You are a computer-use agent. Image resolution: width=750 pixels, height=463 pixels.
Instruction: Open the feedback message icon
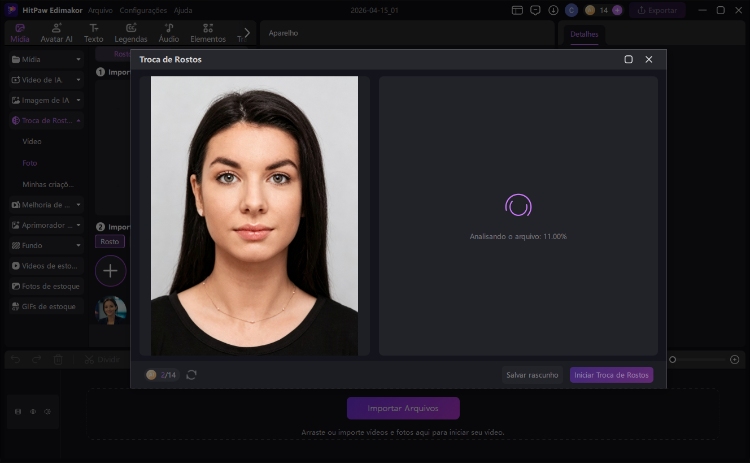pyautogui.click(x=535, y=10)
